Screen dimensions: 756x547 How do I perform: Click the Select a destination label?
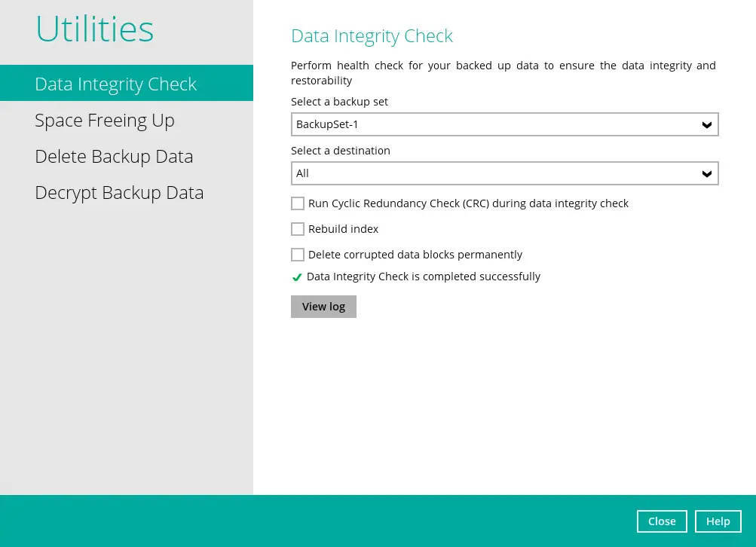click(x=341, y=151)
